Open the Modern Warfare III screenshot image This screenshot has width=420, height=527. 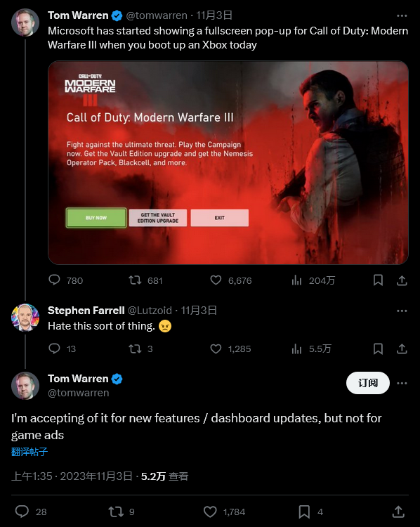[228, 162]
